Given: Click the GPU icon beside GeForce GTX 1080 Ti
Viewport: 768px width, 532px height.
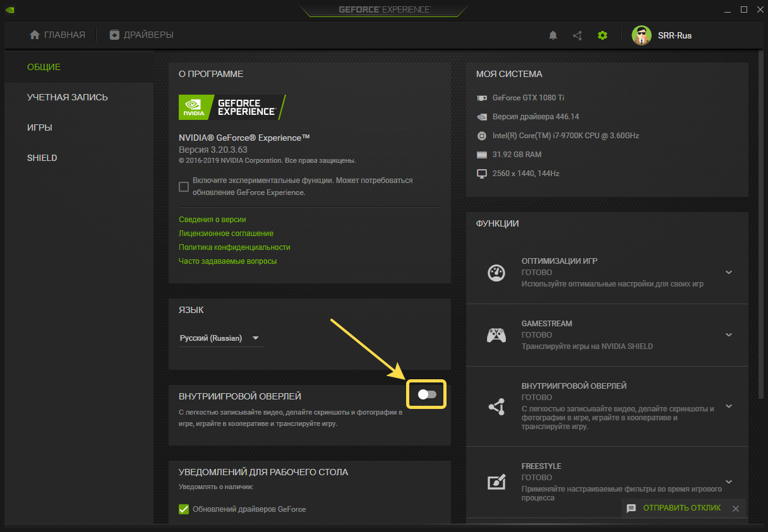Looking at the screenshot, I should (482, 98).
